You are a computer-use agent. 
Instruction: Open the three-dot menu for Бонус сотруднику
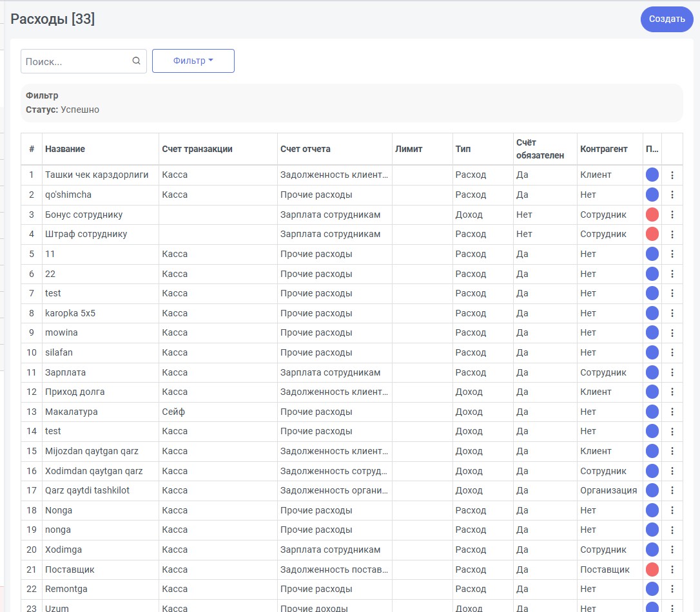[x=672, y=215]
